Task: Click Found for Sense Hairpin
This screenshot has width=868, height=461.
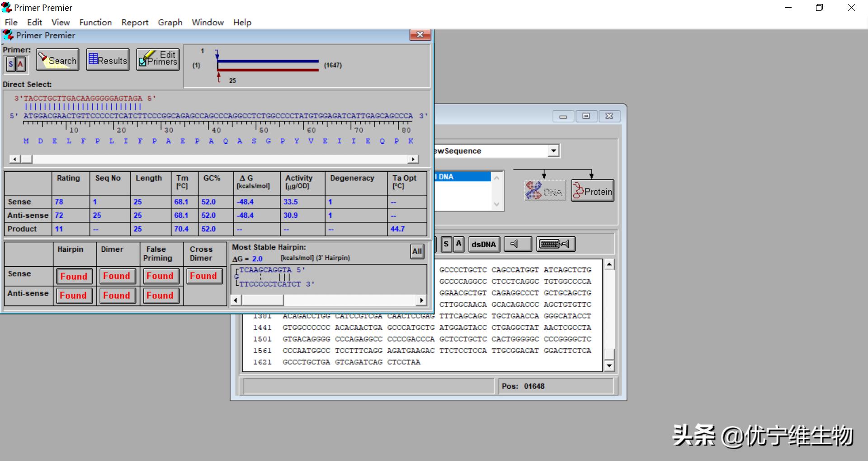Action: [x=74, y=276]
